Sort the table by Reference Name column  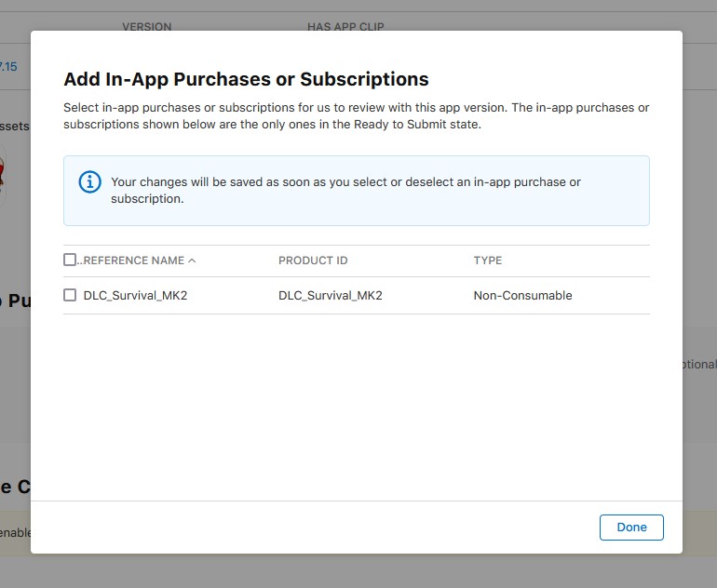click(134, 261)
